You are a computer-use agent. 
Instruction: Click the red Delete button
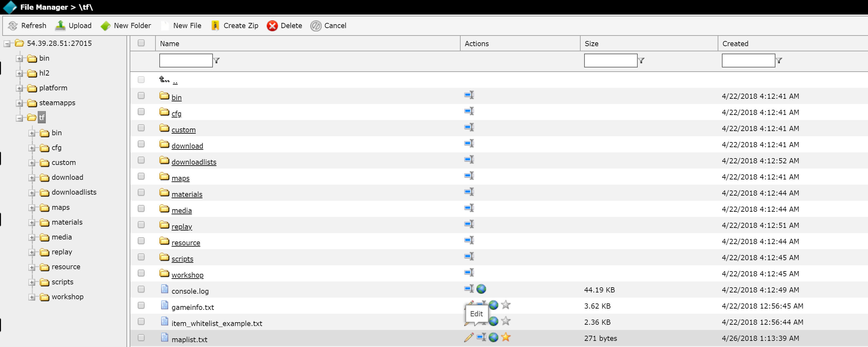[284, 26]
